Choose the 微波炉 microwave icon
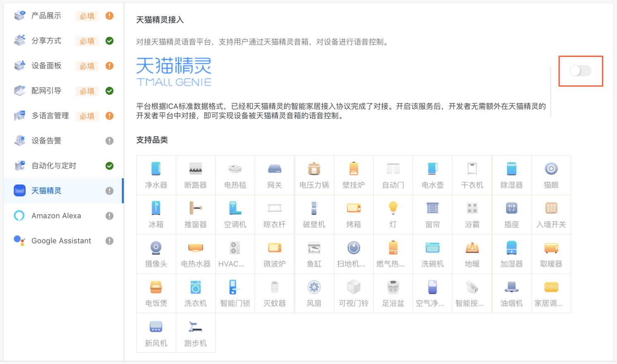 tap(275, 248)
